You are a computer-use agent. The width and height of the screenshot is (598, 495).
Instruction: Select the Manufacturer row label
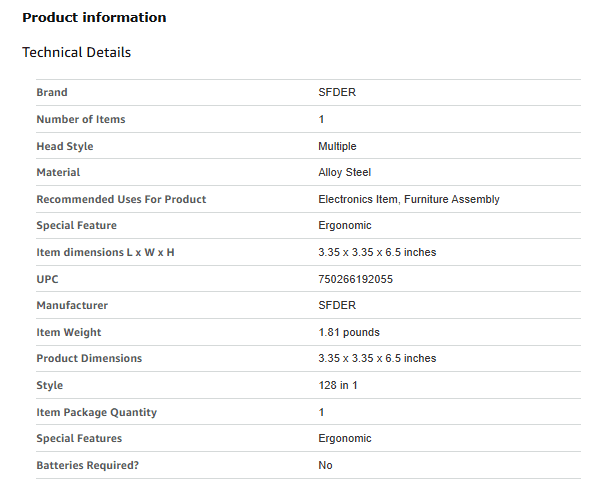(x=72, y=305)
